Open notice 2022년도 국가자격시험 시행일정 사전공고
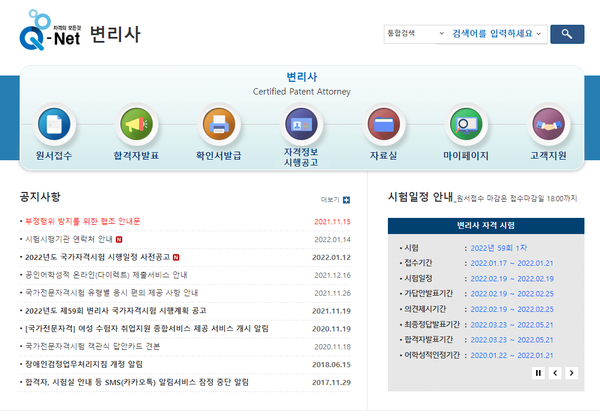The height and width of the screenshot is (411, 600). (98, 257)
